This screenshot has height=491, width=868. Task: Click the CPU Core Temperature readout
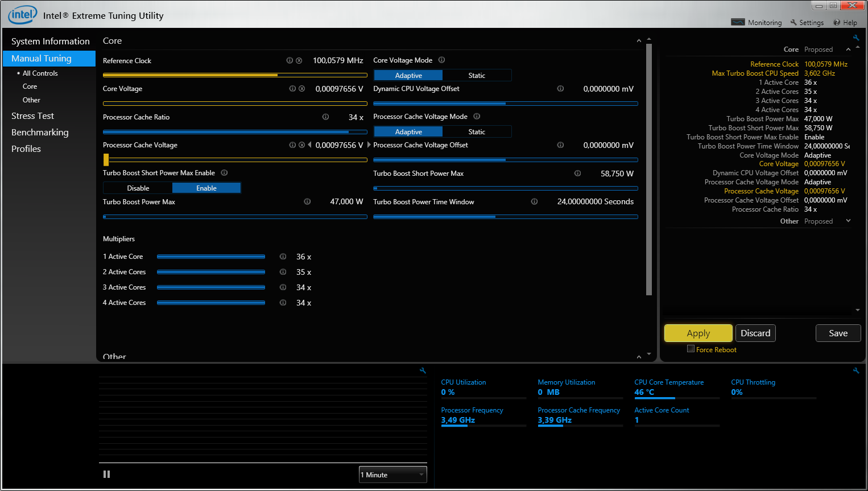677,388
